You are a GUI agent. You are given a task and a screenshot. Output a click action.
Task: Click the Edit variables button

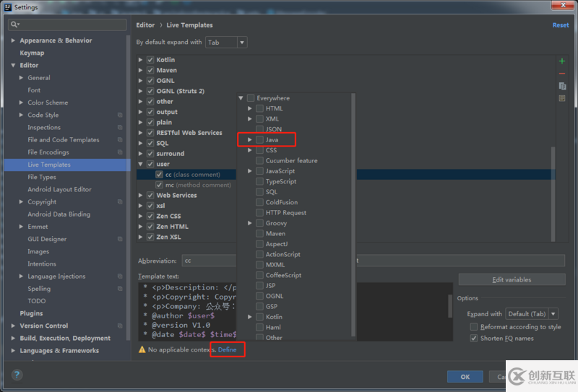(512, 279)
